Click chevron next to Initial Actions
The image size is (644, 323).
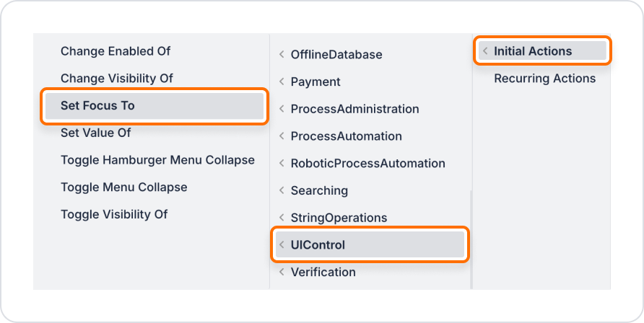click(x=485, y=51)
